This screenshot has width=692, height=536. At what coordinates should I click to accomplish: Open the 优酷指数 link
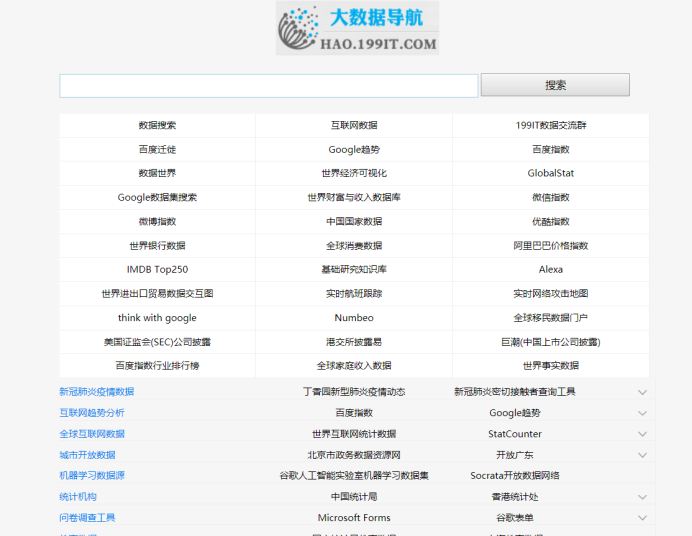pos(551,221)
